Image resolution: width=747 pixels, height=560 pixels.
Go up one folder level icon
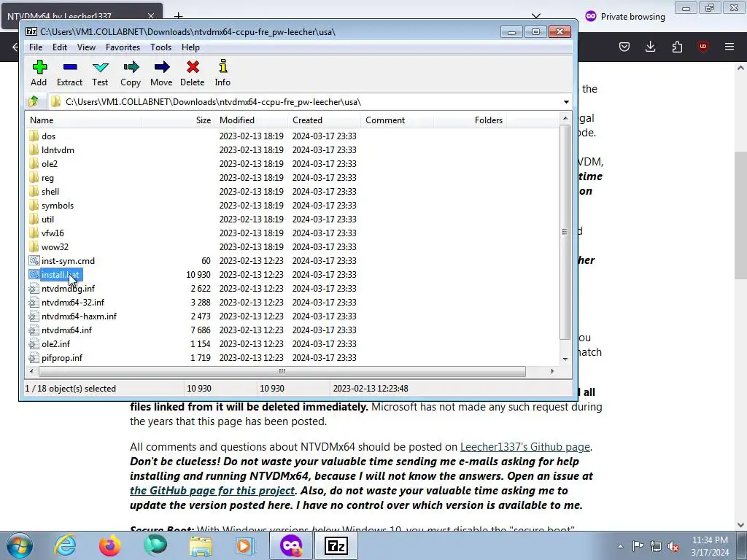tap(34, 101)
